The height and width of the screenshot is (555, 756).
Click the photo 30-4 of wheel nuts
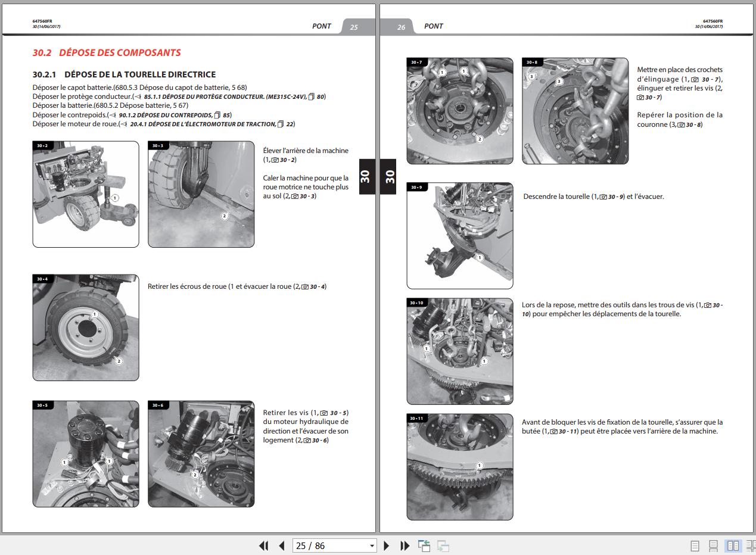pos(86,328)
